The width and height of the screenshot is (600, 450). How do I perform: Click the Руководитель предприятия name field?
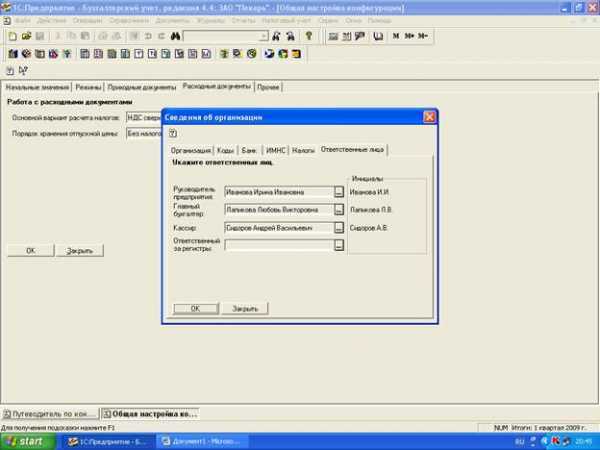[x=279, y=192]
